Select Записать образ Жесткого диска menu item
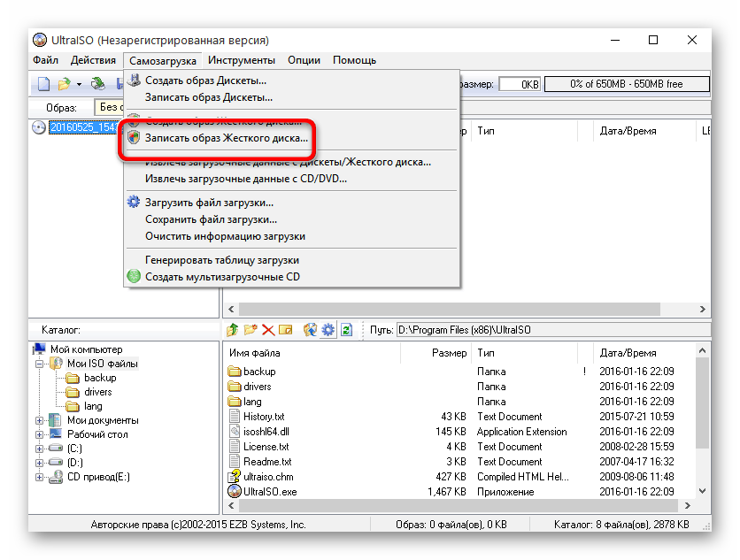Viewport: 740px width, 560px height. tap(227, 138)
